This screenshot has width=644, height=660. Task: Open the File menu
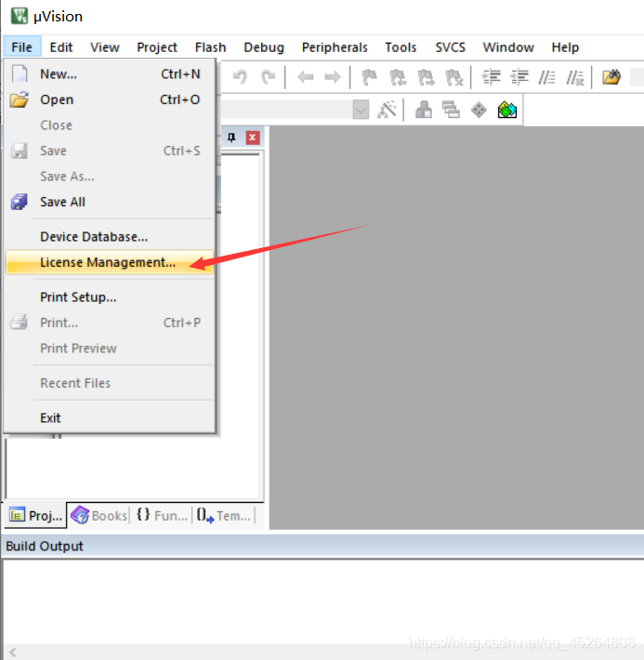pos(22,47)
